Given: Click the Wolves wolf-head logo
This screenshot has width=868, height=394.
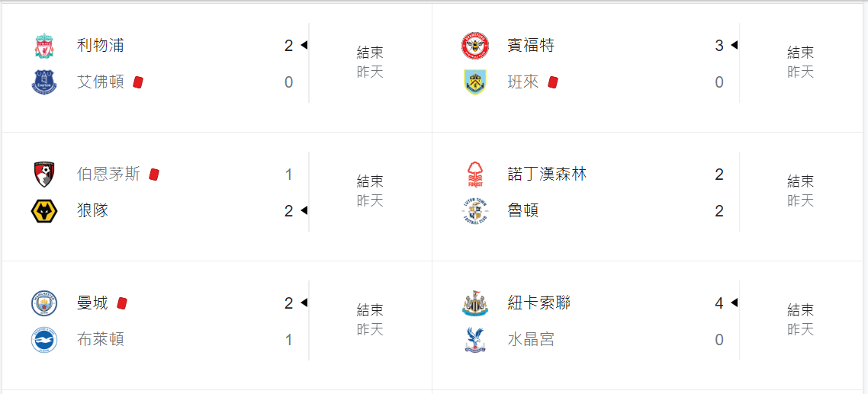Looking at the screenshot, I should click(x=44, y=211).
